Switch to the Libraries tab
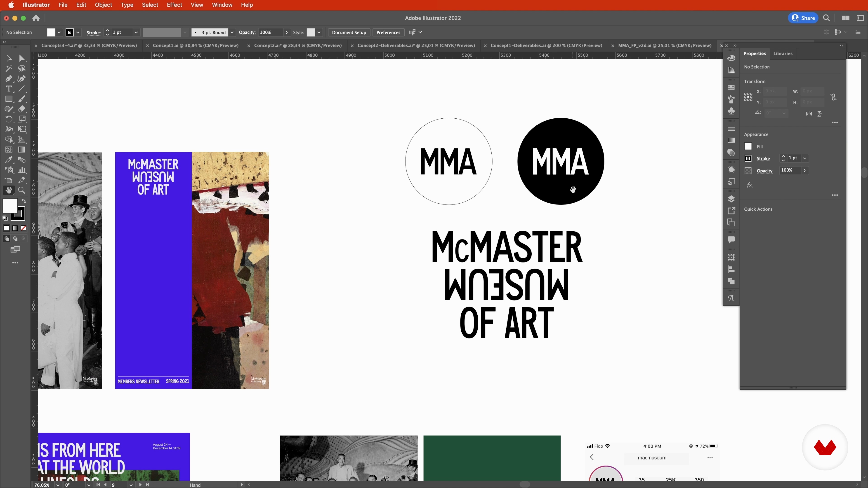The height and width of the screenshot is (488, 868). click(783, 54)
